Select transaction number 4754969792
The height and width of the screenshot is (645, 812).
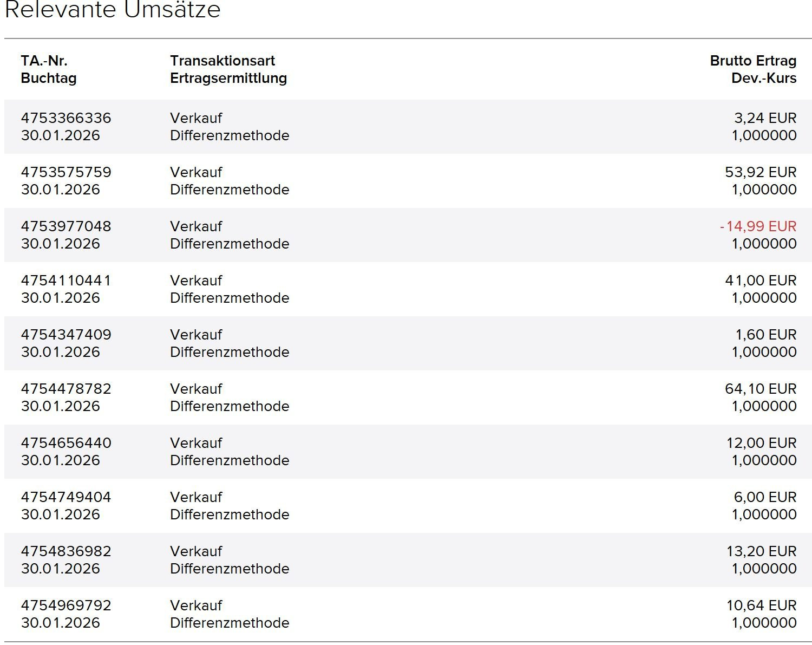[x=66, y=605]
